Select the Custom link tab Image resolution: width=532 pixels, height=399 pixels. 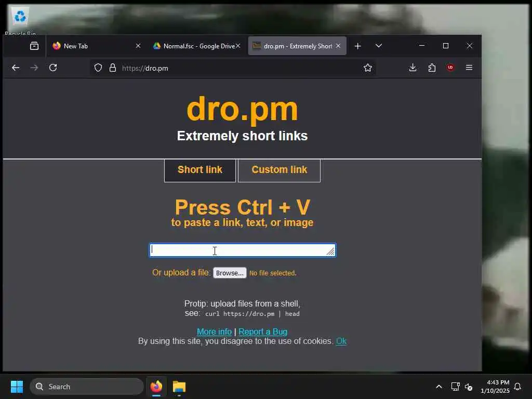tap(279, 170)
